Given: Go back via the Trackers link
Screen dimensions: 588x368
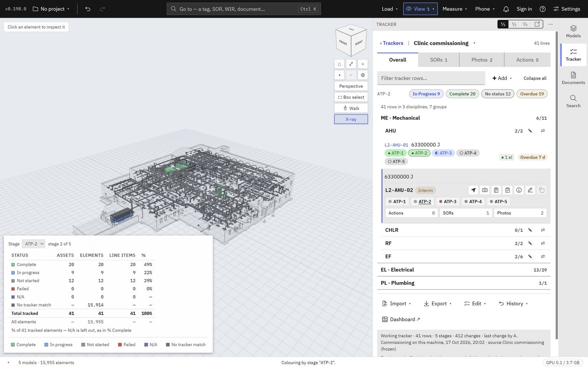Looking at the screenshot, I should click(x=391, y=43).
